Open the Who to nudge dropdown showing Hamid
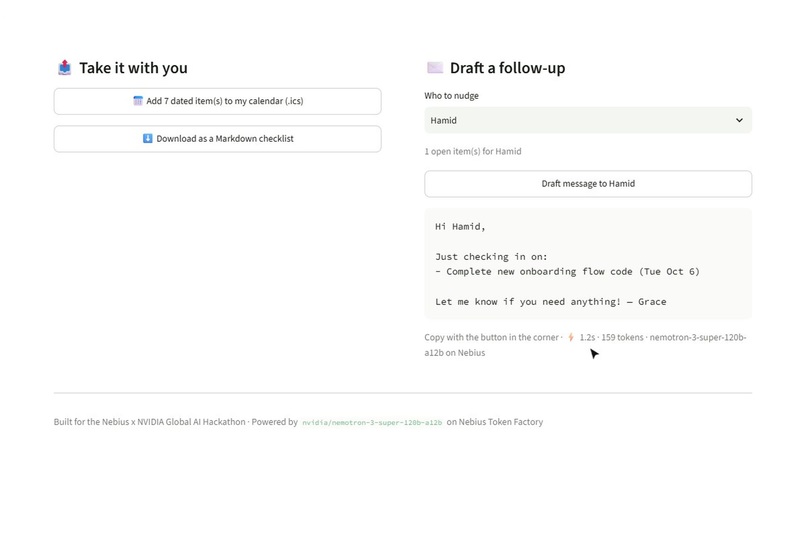Viewport: 806px width, 537px height. (x=588, y=120)
